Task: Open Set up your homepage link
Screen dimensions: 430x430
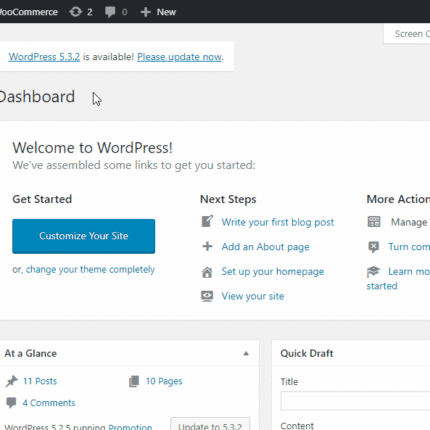Action: [273, 271]
